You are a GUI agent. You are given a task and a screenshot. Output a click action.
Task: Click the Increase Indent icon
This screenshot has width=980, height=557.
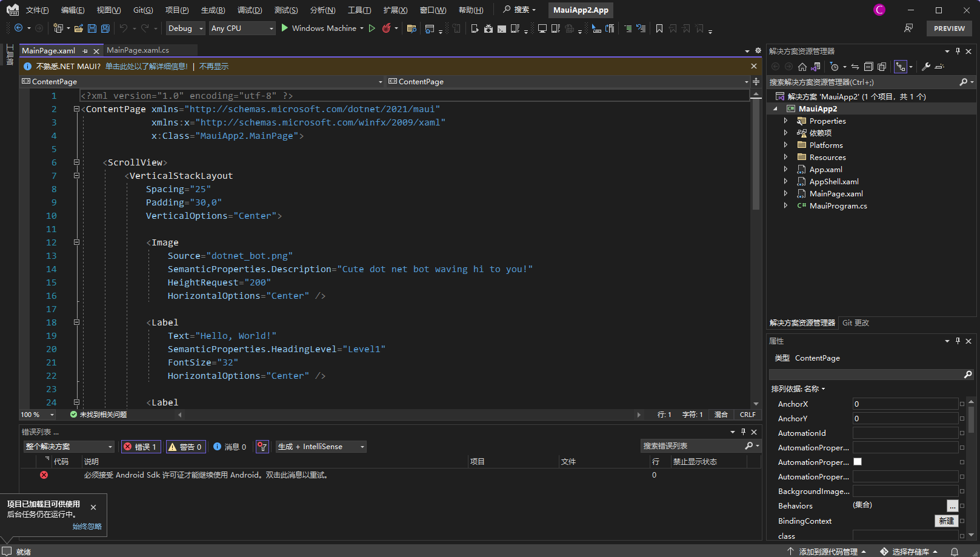628,28
